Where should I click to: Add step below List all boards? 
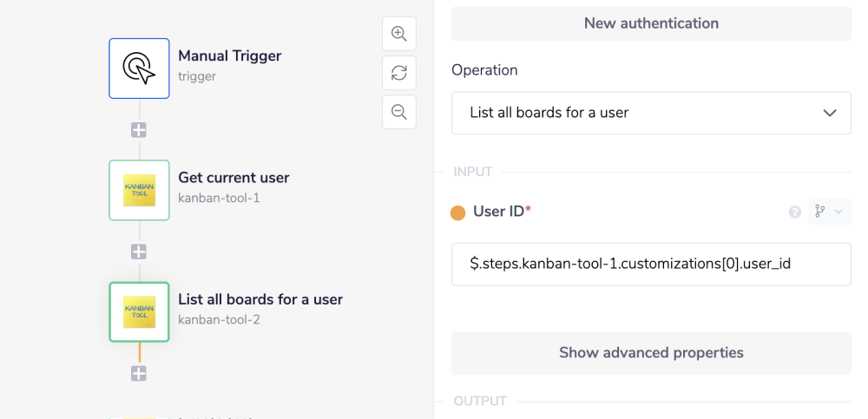point(139,373)
